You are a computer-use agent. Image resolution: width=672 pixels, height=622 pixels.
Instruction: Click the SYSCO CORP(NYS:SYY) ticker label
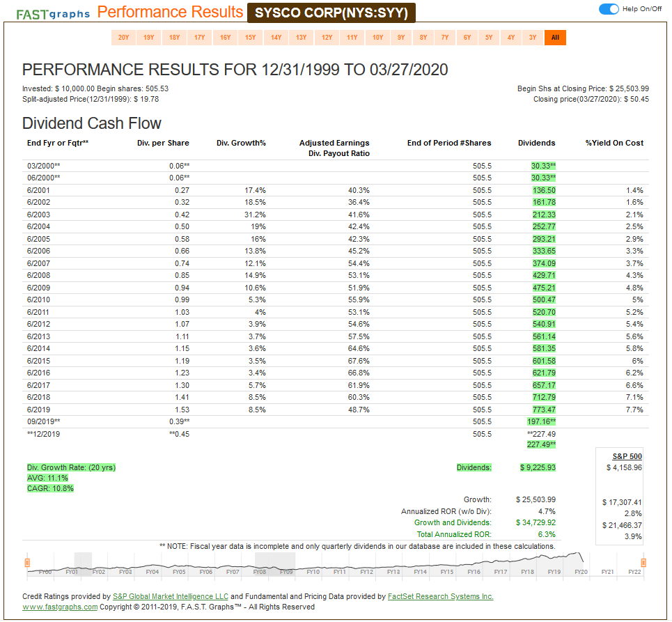point(331,13)
